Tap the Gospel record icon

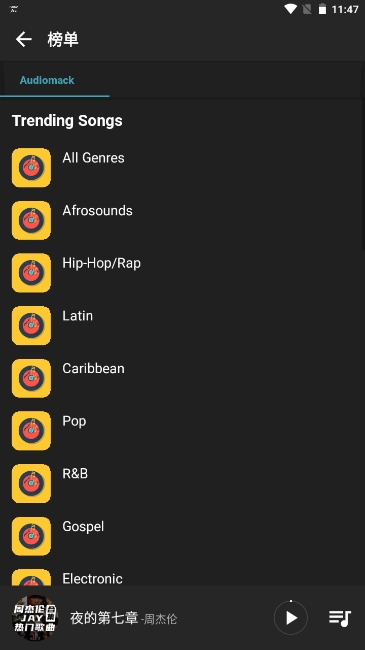[32, 536]
